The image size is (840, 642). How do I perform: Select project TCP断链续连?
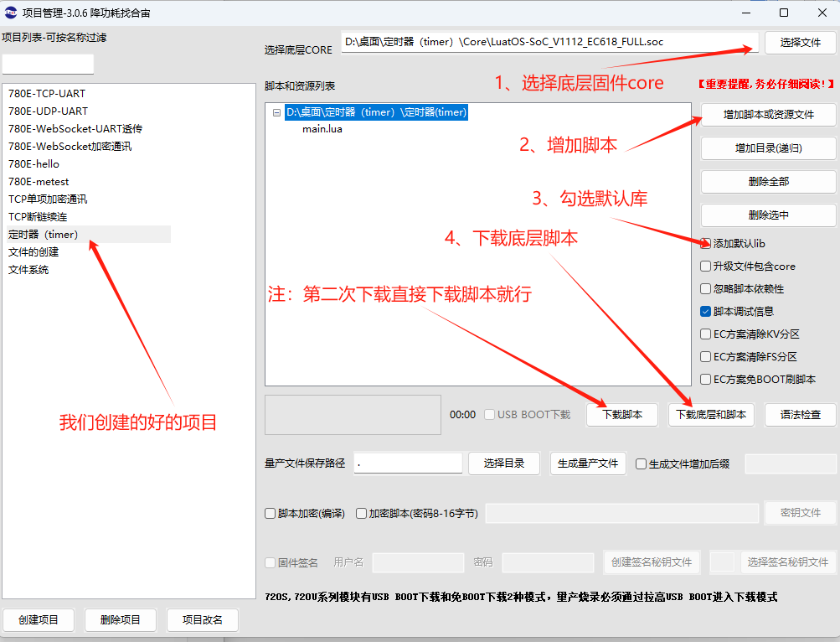pos(38,217)
